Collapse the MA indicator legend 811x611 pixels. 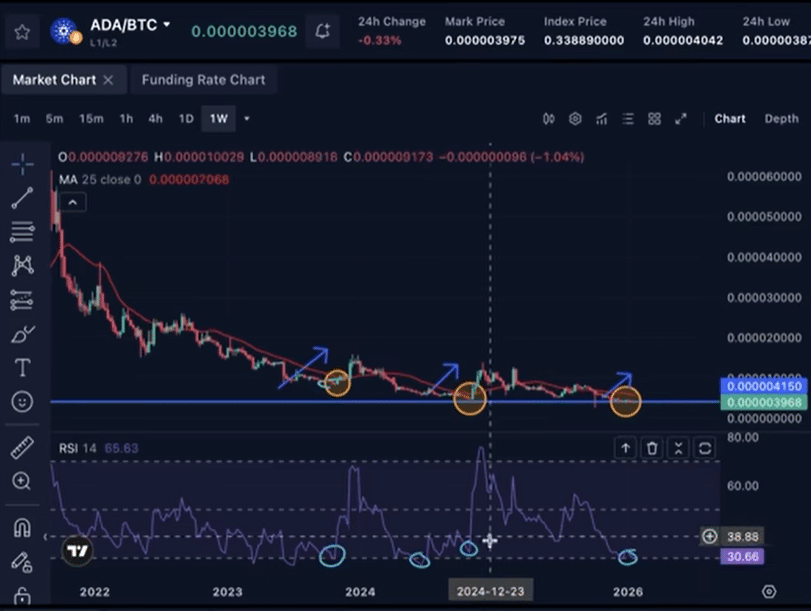(x=71, y=202)
